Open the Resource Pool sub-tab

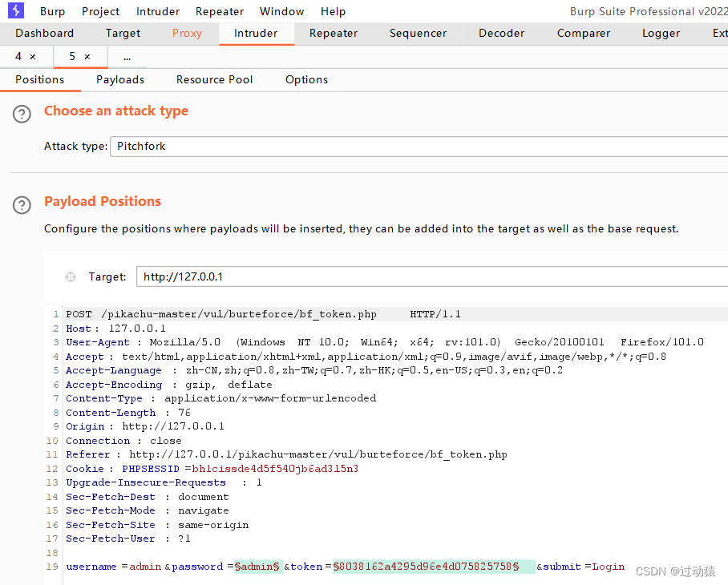point(215,80)
